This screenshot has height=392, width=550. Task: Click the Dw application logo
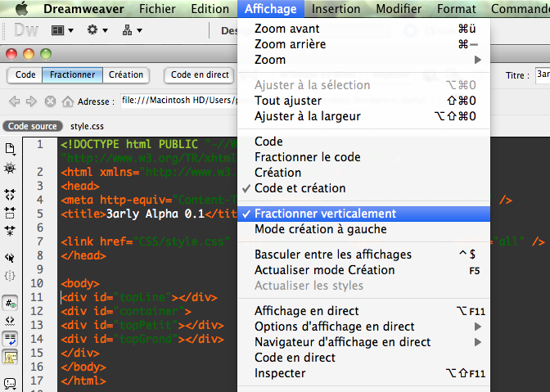coord(26,30)
